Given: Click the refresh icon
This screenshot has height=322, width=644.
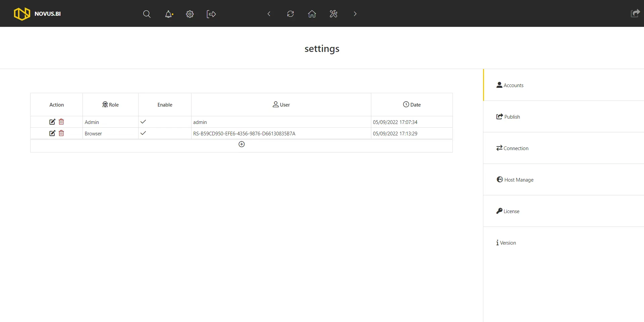Looking at the screenshot, I should (290, 14).
